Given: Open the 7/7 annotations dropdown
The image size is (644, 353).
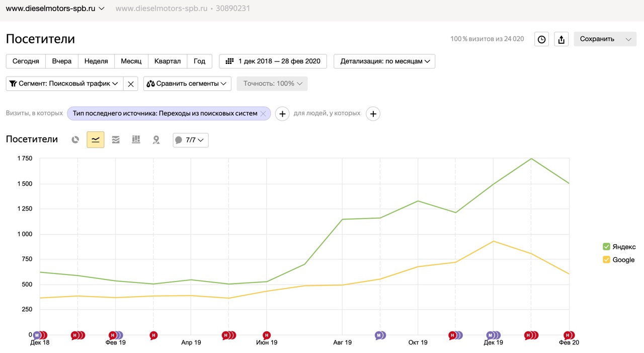Looking at the screenshot, I should [x=191, y=140].
